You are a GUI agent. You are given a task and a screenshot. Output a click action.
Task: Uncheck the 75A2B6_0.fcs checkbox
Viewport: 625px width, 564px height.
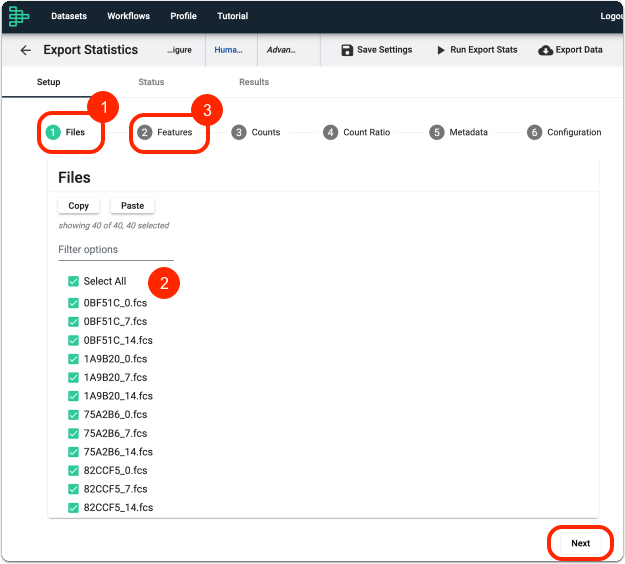tap(73, 415)
